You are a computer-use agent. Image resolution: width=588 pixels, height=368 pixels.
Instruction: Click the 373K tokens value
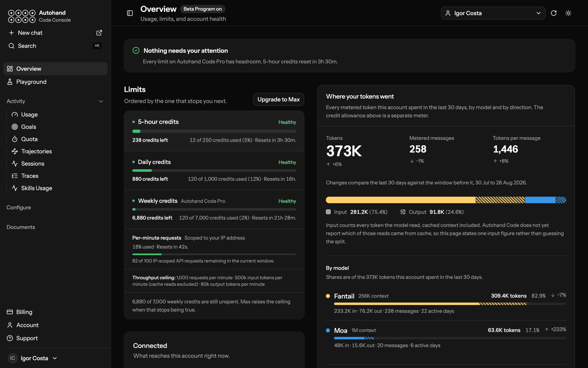[x=344, y=151]
